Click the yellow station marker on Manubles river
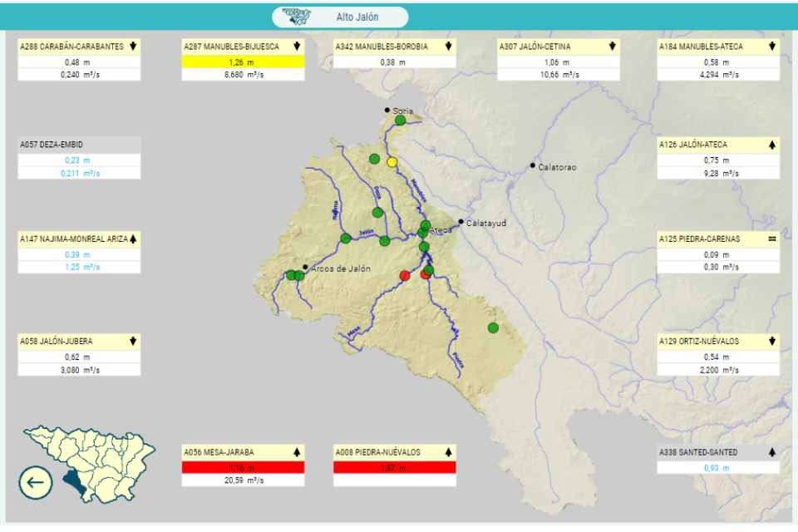Viewport: 798px width, 532px height. pyautogui.click(x=392, y=162)
